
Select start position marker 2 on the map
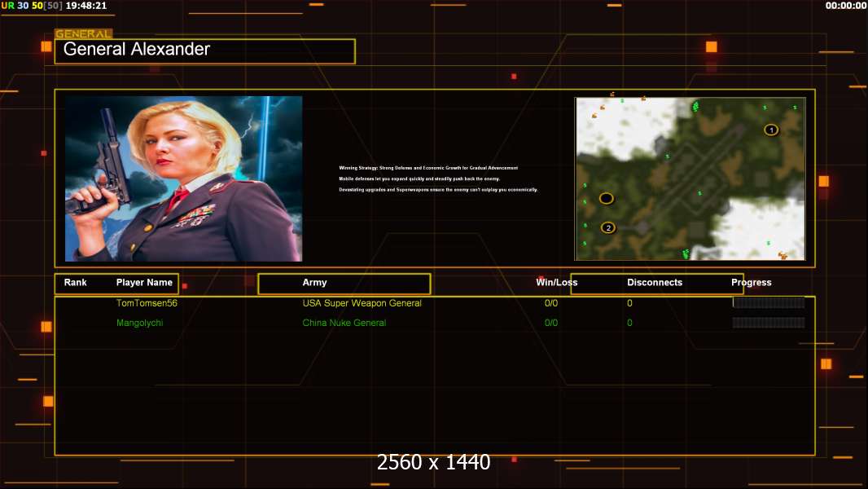(607, 227)
